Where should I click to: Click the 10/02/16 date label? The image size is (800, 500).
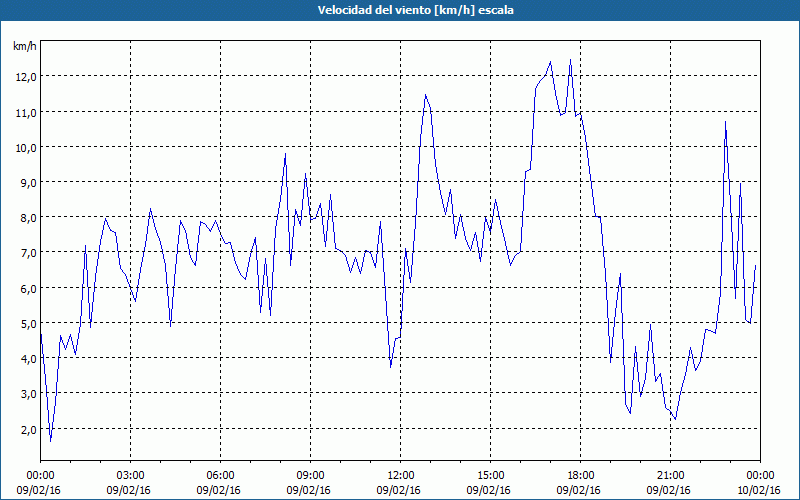pyautogui.click(x=759, y=490)
